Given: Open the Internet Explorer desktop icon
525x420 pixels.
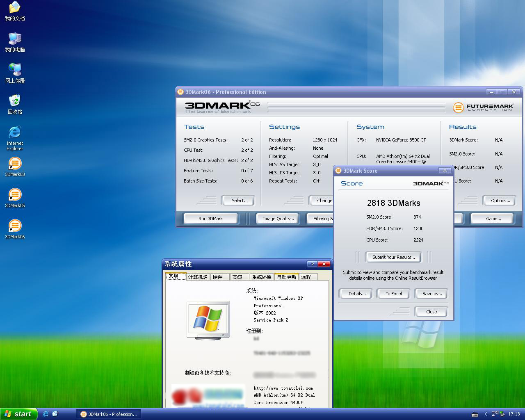Looking at the screenshot, I should tap(15, 132).
